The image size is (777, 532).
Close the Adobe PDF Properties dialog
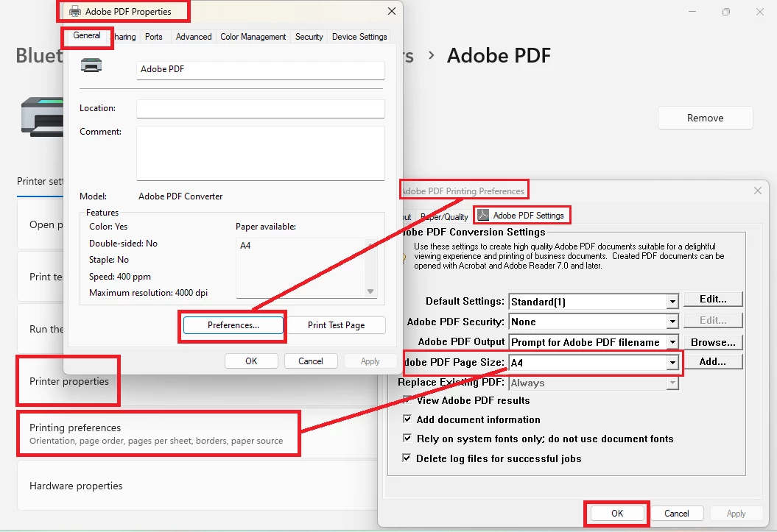click(x=392, y=11)
